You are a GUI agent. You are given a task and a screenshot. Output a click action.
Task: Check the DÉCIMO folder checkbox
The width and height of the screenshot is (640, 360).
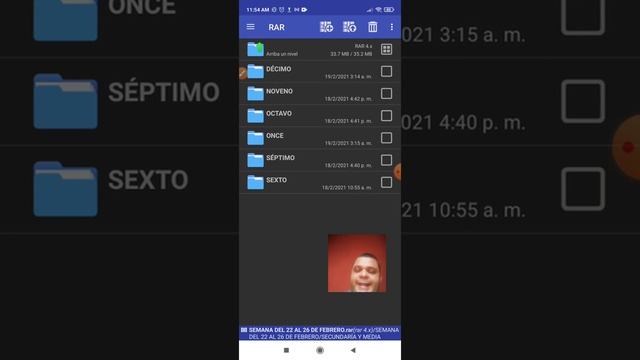coord(386,71)
